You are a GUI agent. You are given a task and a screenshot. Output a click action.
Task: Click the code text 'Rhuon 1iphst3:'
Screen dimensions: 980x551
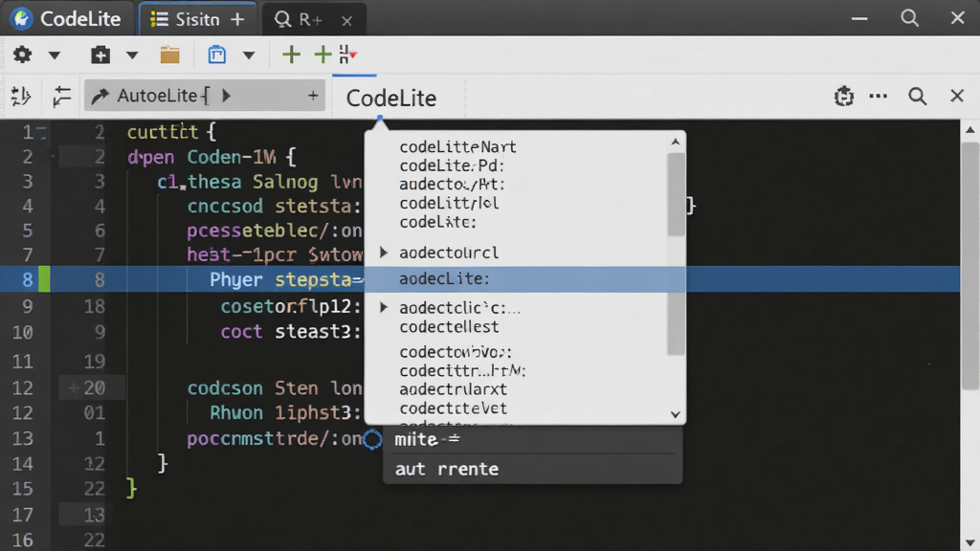point(285,413)
